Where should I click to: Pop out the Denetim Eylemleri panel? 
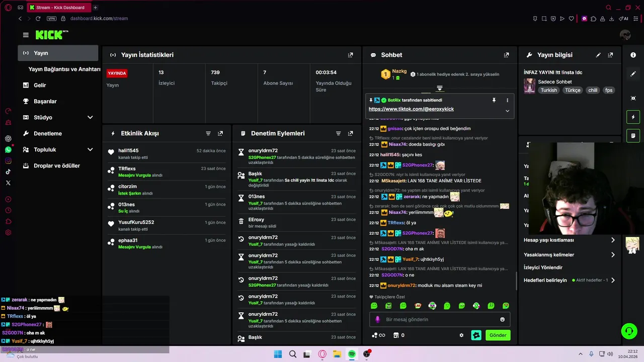350,133
